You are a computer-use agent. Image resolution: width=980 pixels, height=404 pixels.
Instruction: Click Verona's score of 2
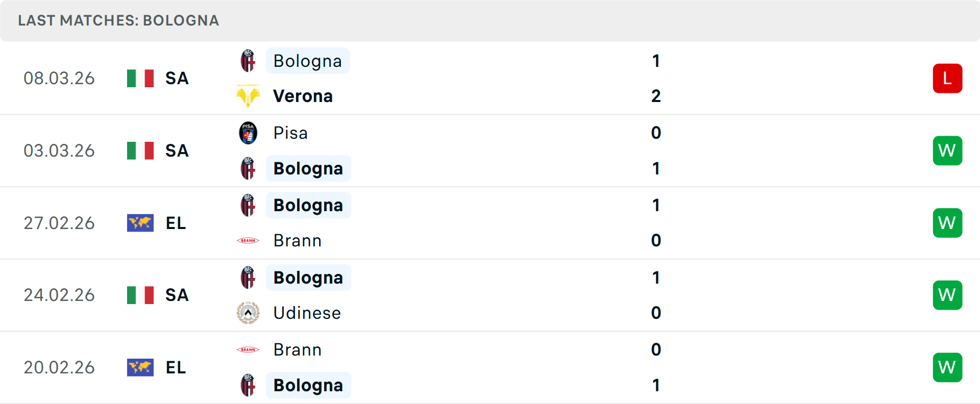click(656, 96)
